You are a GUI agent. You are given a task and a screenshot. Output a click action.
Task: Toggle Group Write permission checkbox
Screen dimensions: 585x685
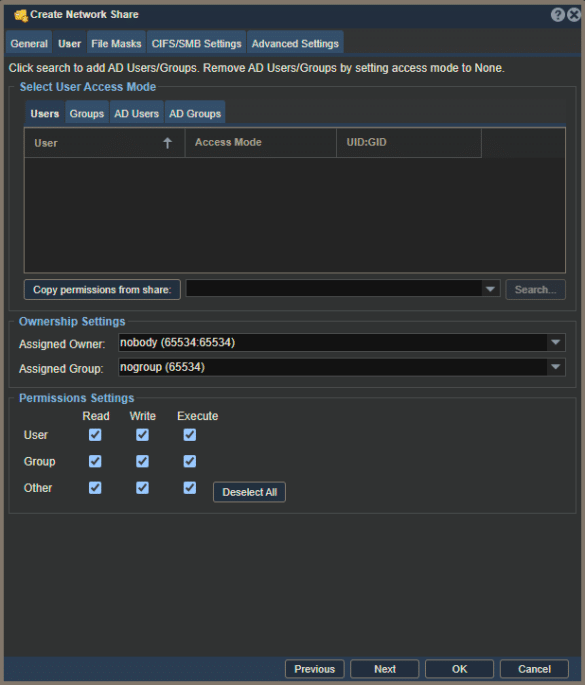click(142, 461)
